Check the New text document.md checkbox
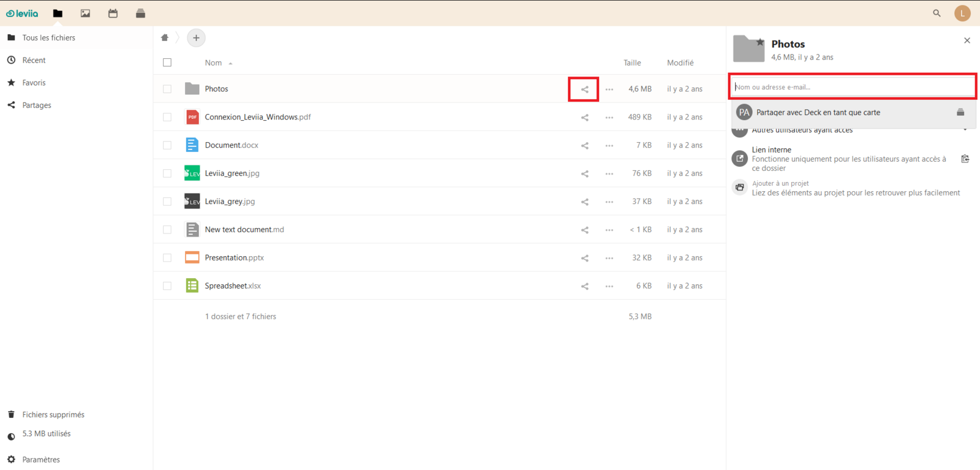980x470 pixels. [x=167, y=230]
